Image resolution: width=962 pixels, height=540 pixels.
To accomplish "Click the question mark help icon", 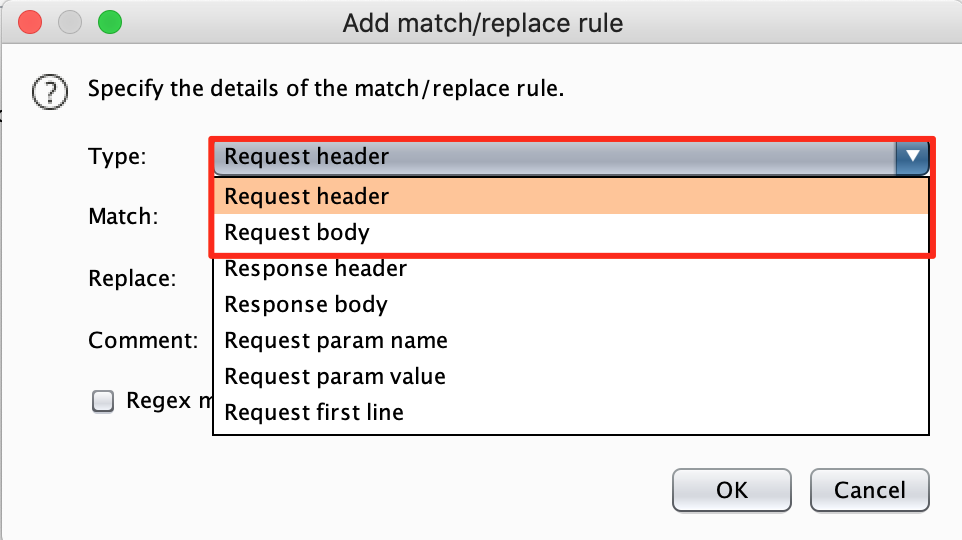I will 49,92.
